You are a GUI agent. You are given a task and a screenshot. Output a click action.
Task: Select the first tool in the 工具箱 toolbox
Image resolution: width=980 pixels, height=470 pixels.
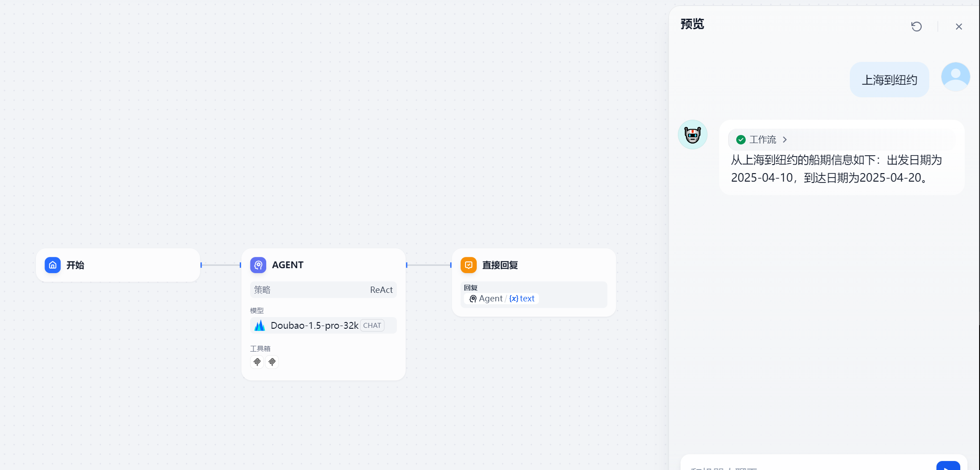pos(256,362)
